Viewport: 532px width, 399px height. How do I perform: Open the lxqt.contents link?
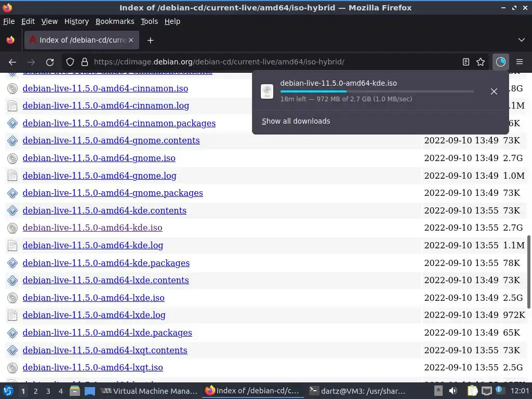click(105, 351)
